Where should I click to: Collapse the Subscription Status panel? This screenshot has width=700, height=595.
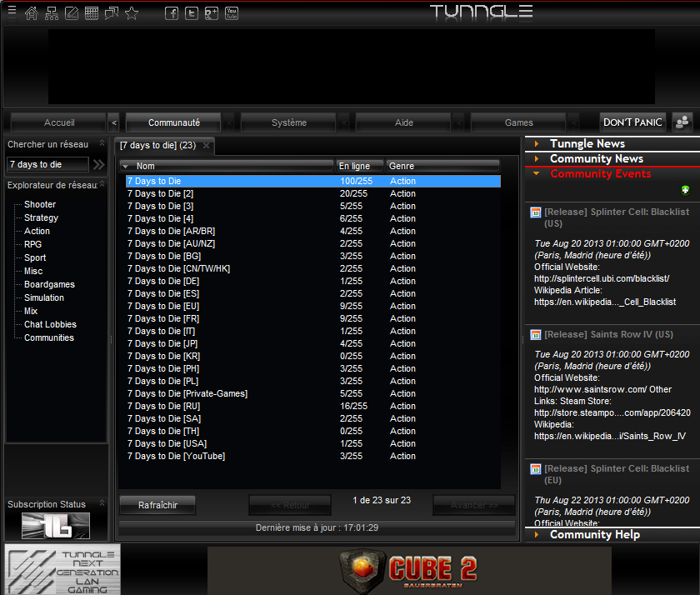coord(102,503)
